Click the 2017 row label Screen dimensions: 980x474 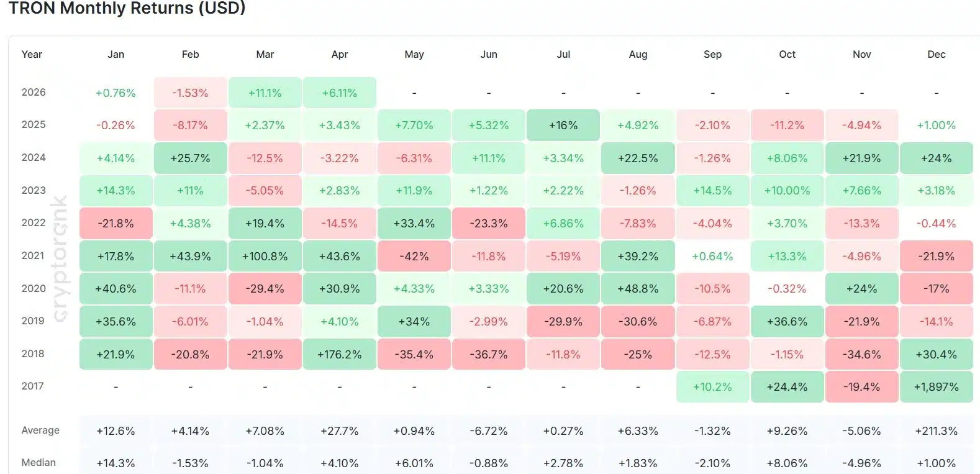(x=33, y=386)
